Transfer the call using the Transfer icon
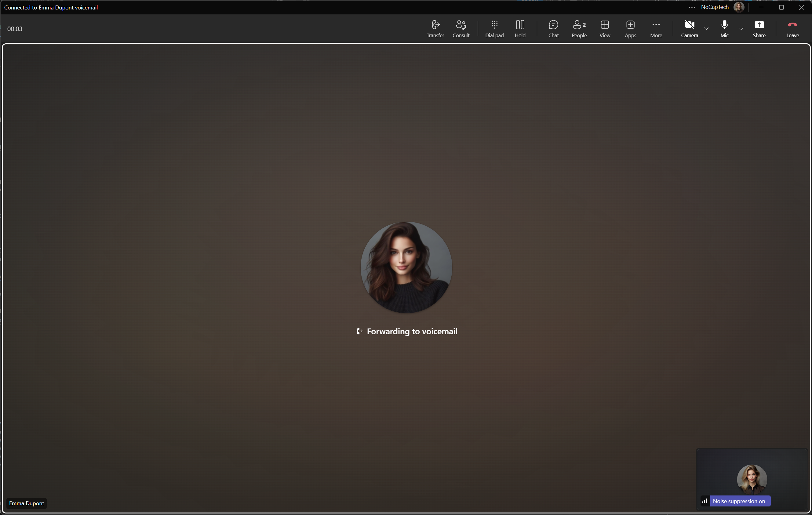The image size is (812, 515). 435,29
